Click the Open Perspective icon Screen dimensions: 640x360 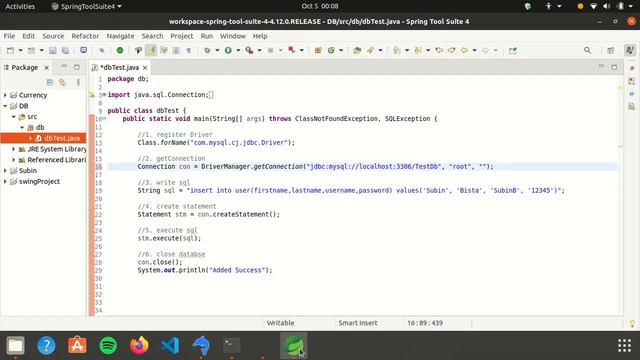coord(611,50)
